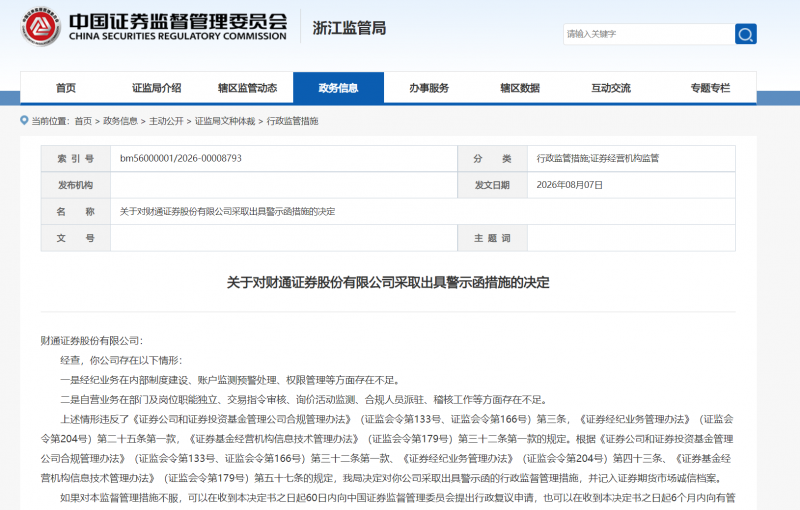This screenshot has height=510, width=800.
Task: Open the 辖区数据 navigation tab
Action: tap(520, 88)
